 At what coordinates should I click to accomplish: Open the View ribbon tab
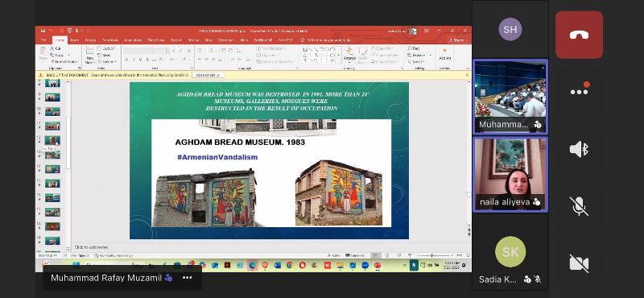(x=208, y=40)
